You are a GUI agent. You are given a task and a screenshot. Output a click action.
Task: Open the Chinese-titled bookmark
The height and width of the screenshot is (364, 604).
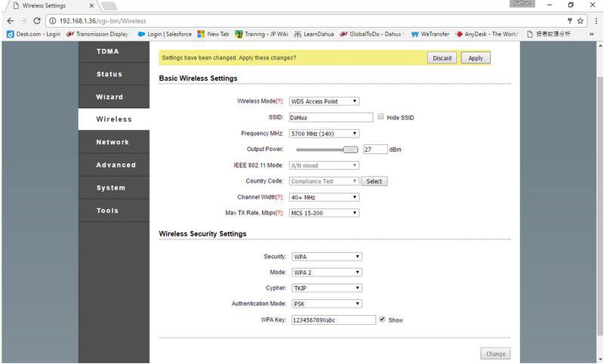click(x=549, y=34)
